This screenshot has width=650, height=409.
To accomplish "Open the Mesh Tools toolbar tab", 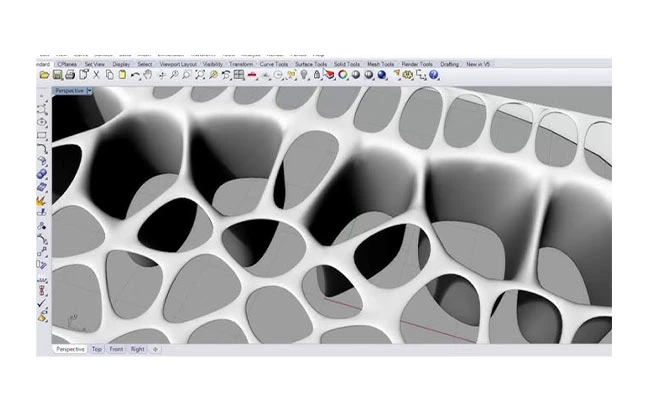I will (381, 64).
